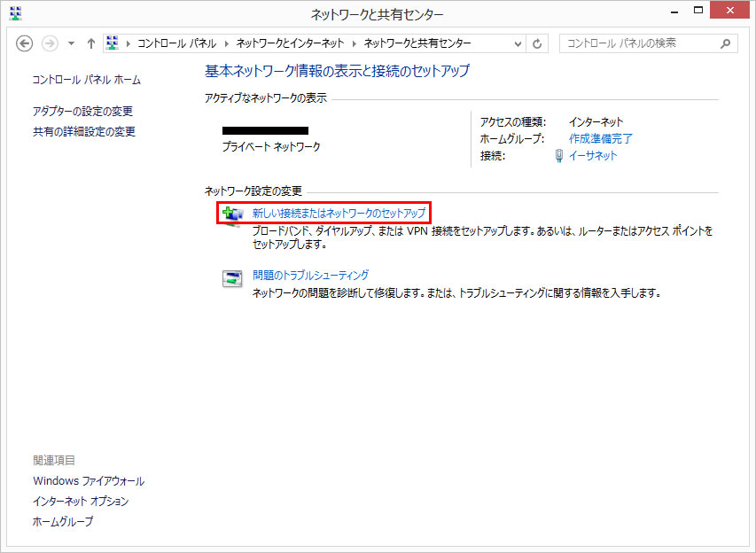756x553 pixels.
Task: Minimize the window
Action: point(674,11)
